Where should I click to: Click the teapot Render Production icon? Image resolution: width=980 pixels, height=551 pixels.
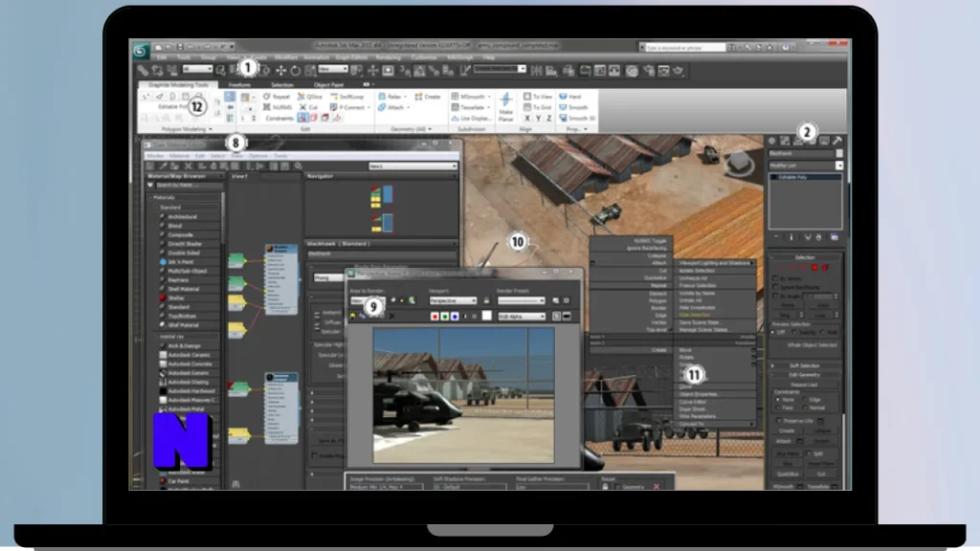[679, 71]
